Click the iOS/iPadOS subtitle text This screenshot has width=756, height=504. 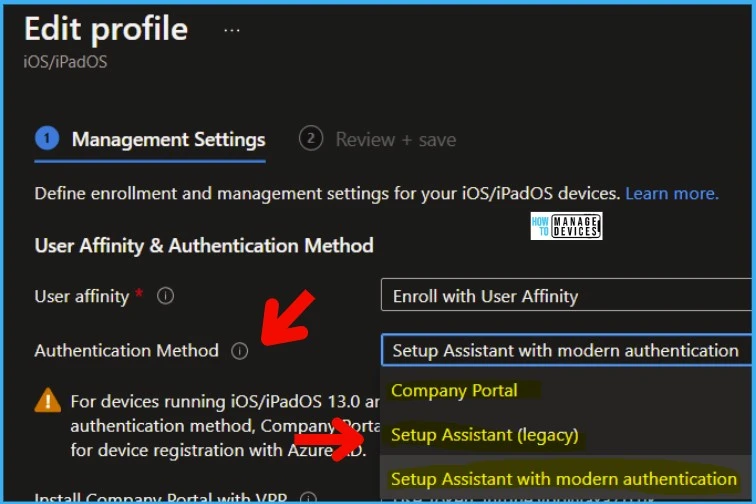(65, 62)
